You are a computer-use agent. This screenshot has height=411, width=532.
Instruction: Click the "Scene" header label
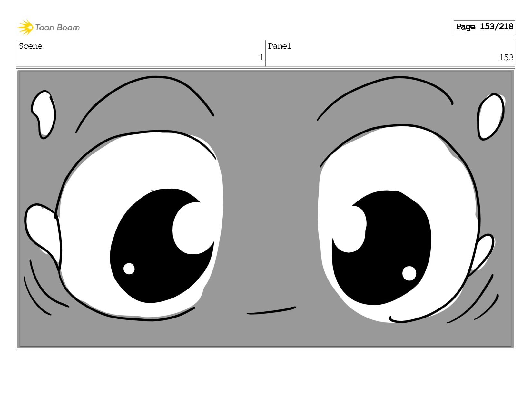[30, 46]
